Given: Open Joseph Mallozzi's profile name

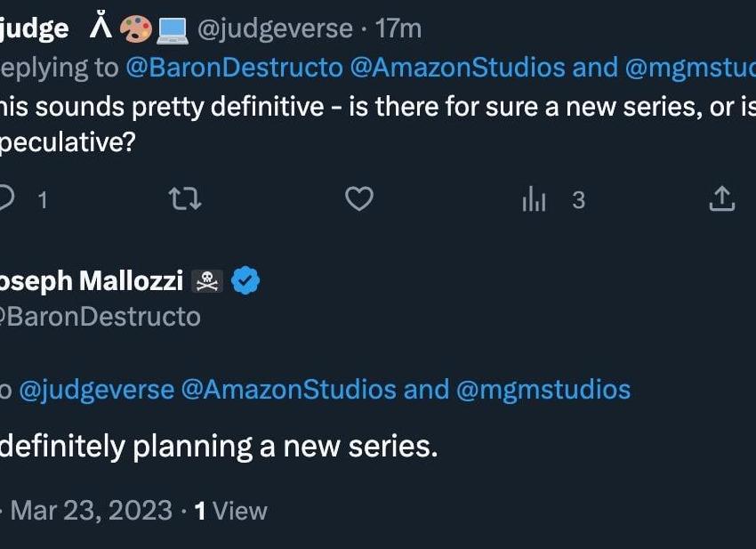Looking at the screenshot, I should (91, 281).
